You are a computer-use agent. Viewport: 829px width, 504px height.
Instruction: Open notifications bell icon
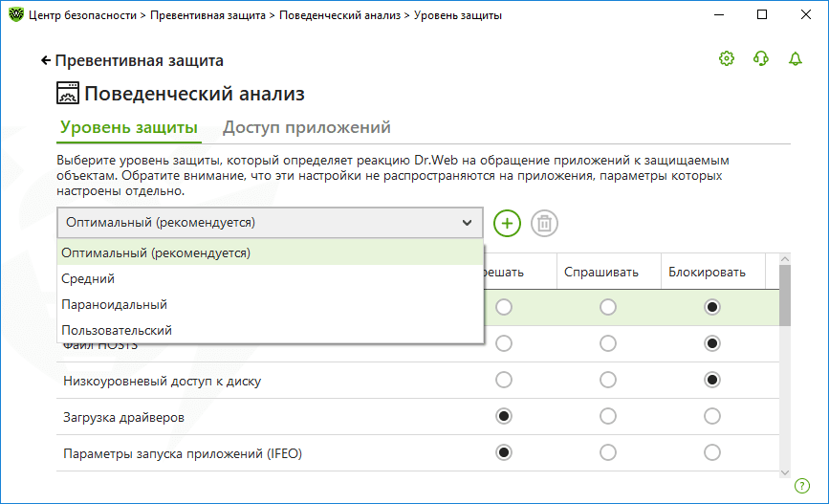tap(796, 58)
